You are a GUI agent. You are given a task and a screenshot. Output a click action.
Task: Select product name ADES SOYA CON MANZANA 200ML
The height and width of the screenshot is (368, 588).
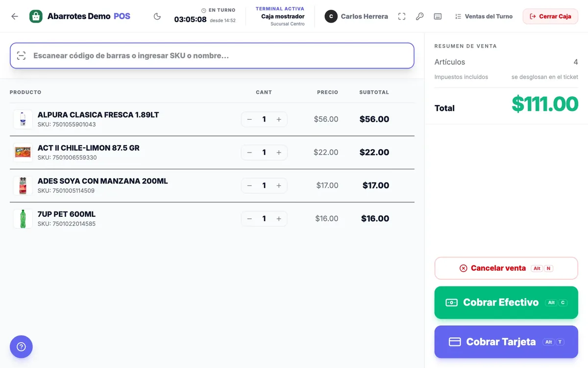coord(103,181)
